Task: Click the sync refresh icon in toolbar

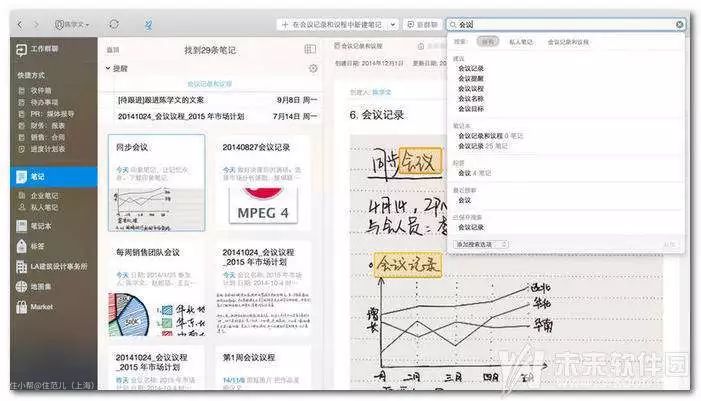Action: point(113,23)
